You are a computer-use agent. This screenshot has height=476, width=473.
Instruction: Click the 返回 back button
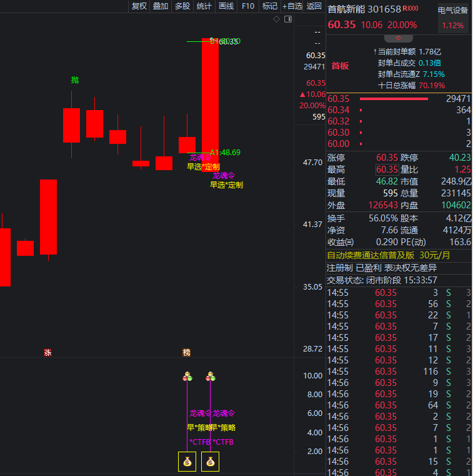(x=314, y=6)
